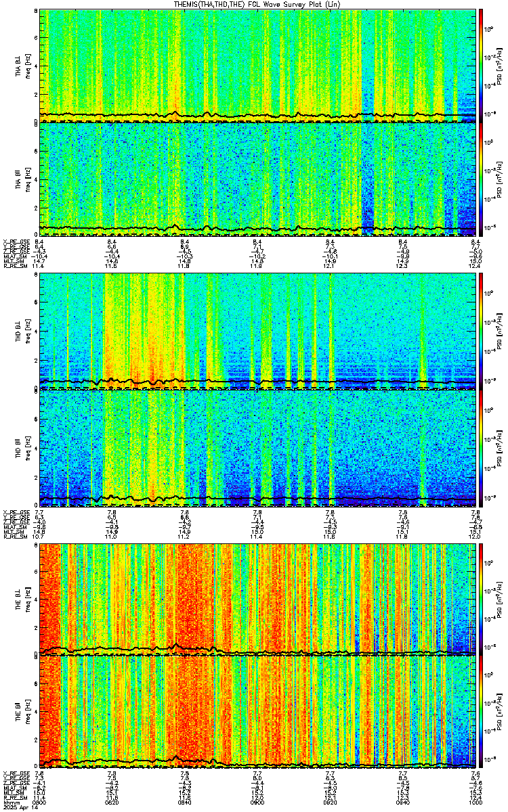Click the 0940 time tick label
This screenshot has width=508, height=812.
pos(404,803)
